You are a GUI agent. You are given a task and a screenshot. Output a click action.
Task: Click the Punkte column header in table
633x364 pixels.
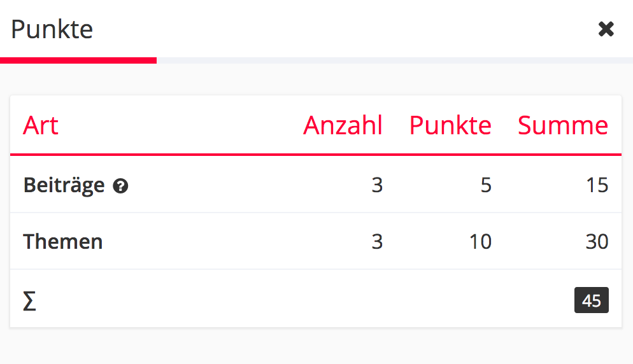point(450,125)
